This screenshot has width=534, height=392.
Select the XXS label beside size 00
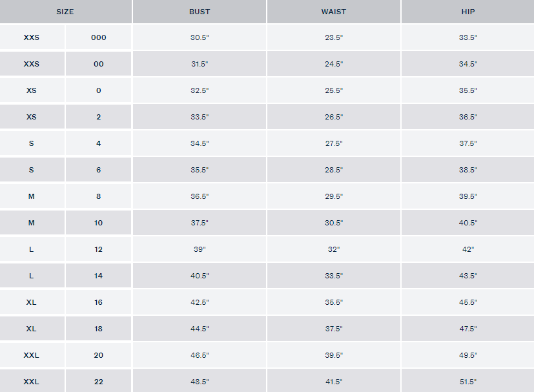coord(32,64)
